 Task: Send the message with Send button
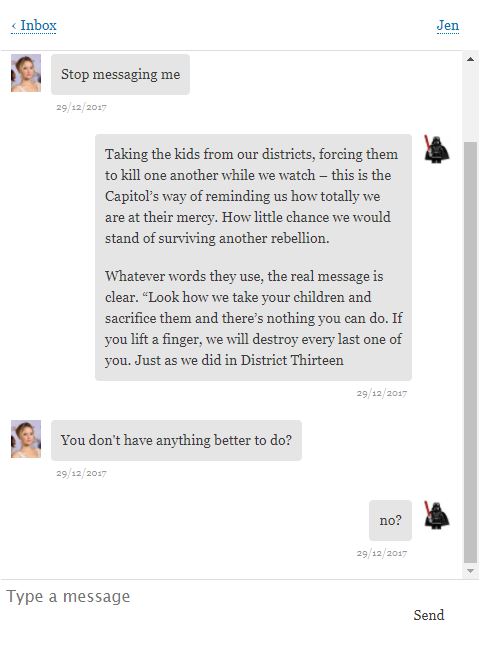(429, 615)
